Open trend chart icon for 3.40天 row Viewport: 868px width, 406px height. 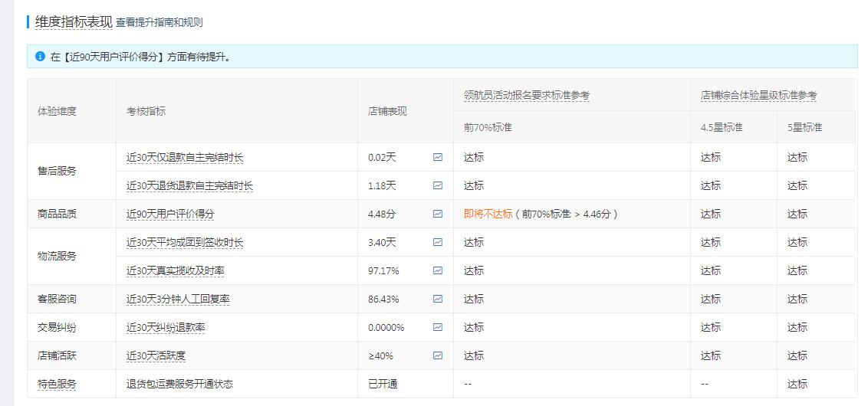438,242
